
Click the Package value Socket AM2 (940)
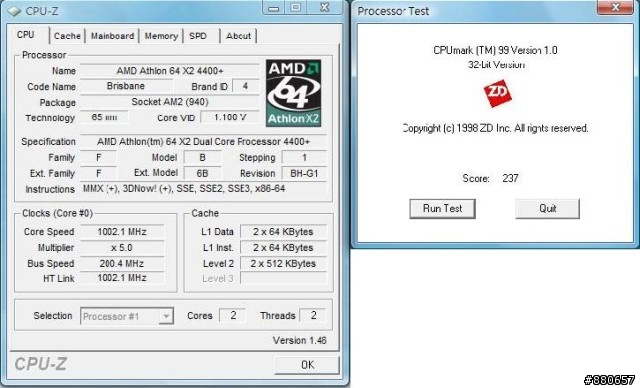coord(169,102)
